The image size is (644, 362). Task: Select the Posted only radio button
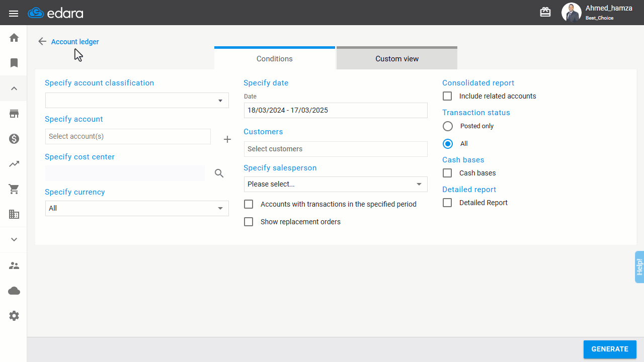click(x=448, y=126)
